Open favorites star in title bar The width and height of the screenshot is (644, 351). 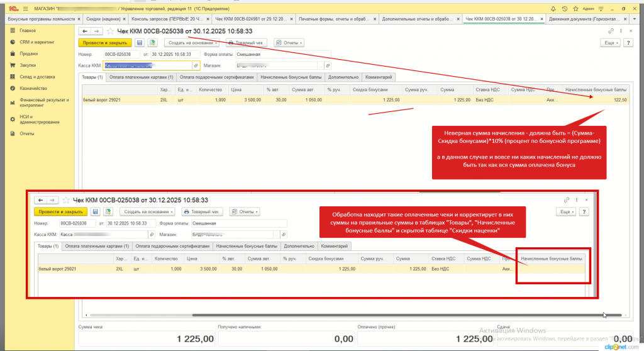point(576,9)
